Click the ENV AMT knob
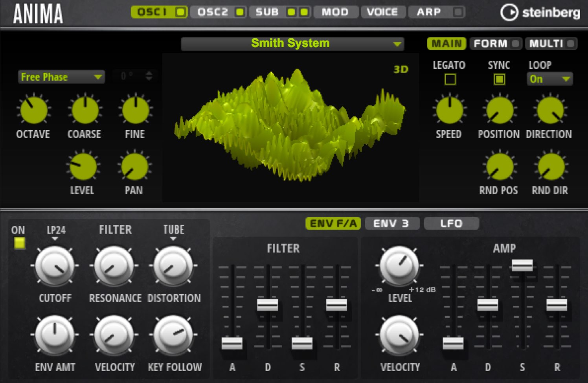Viewport: 588px width, 383px height. pyautogui.click(x=55, y=335)
